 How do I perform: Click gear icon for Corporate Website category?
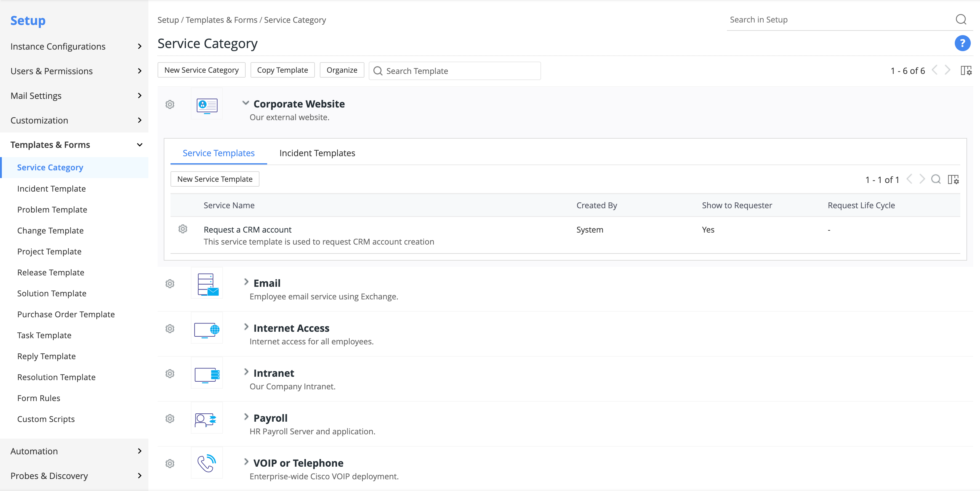pyautogui.click(x=170, y=104)
